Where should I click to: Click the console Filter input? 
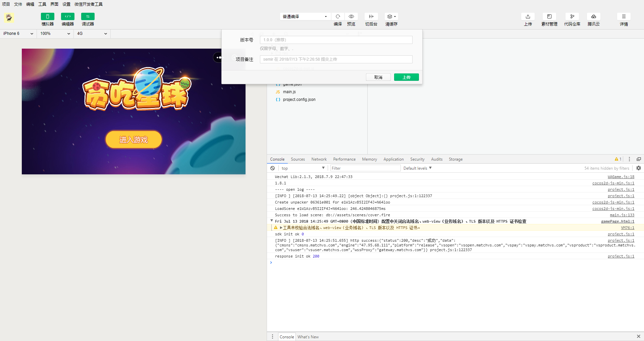365,168
